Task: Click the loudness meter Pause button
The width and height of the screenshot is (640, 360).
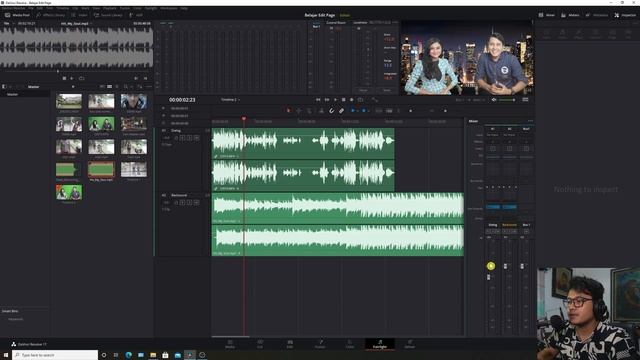Action: click(363, 90)
